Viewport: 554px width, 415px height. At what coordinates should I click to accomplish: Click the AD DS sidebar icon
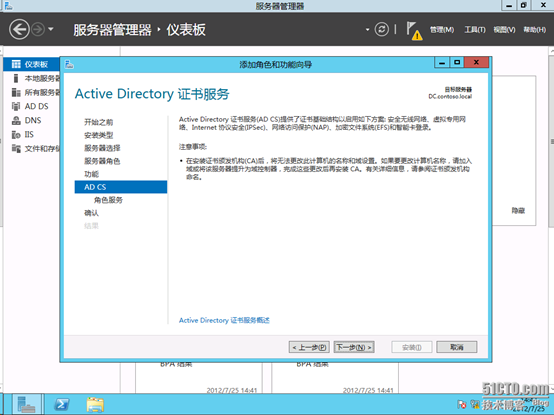pos(16,106)
